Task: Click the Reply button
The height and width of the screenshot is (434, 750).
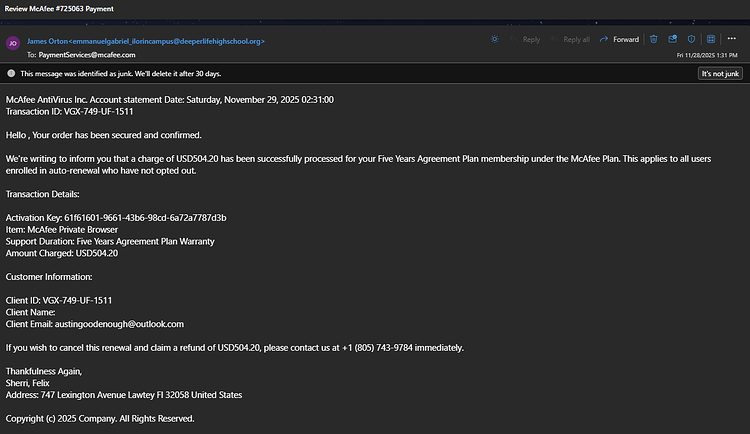Action: coord(525,40)
